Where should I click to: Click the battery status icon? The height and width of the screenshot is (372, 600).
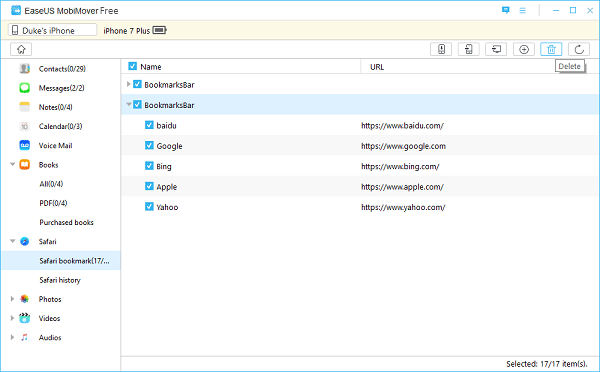[159, 30]
